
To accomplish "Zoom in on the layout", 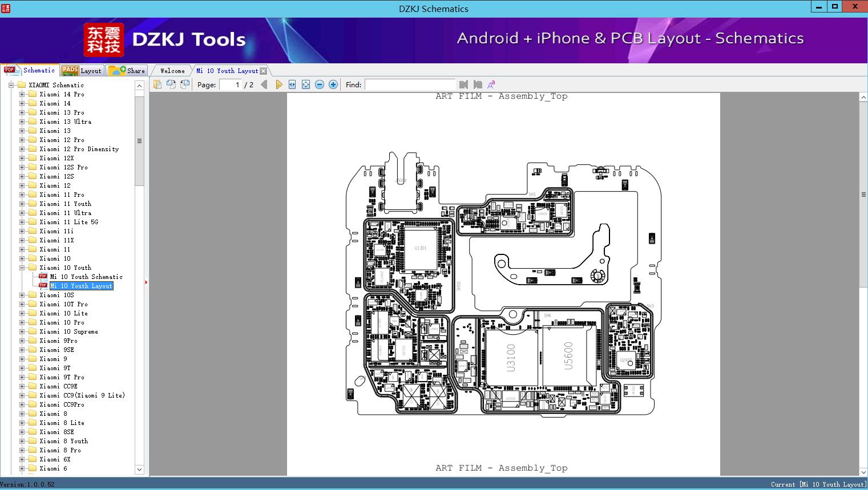I will (333, 84).
